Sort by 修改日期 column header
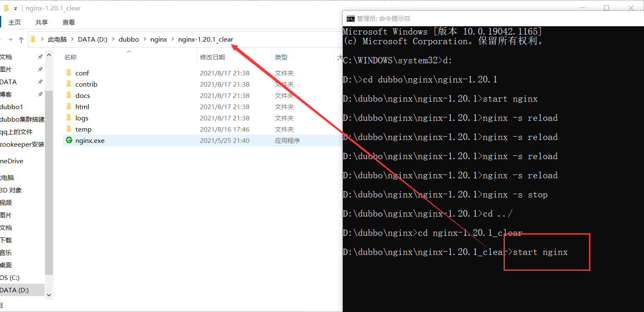The width and height of the screenshot is (644, 312). [x=212, y=57]
